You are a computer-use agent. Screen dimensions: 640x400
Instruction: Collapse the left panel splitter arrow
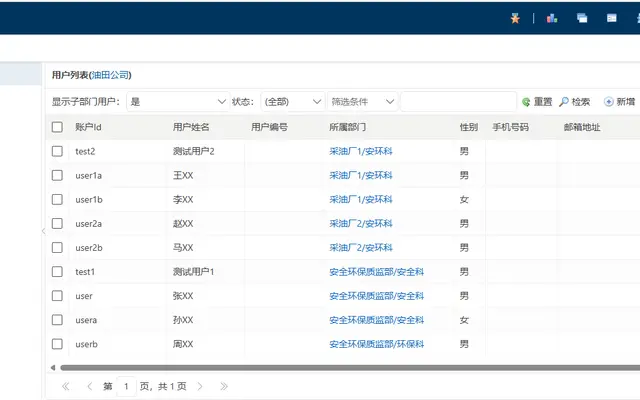point(43,231)
